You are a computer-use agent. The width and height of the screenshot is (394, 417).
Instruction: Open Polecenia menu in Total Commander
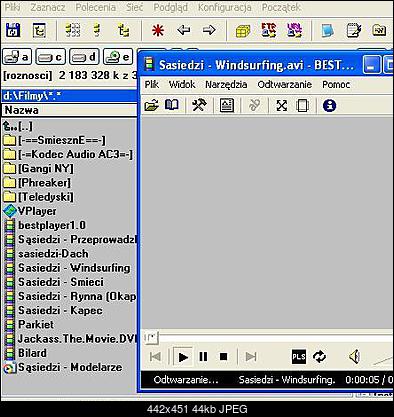point(96,7)
